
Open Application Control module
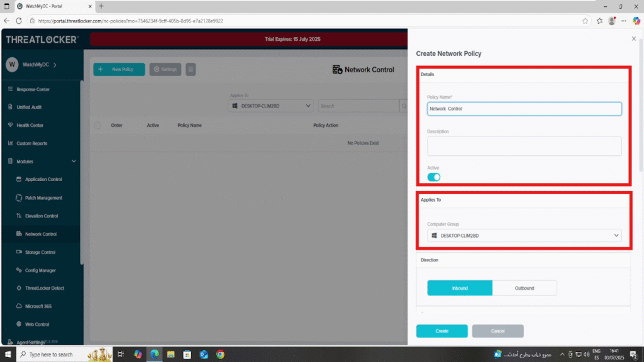click(x=43, y=179)
